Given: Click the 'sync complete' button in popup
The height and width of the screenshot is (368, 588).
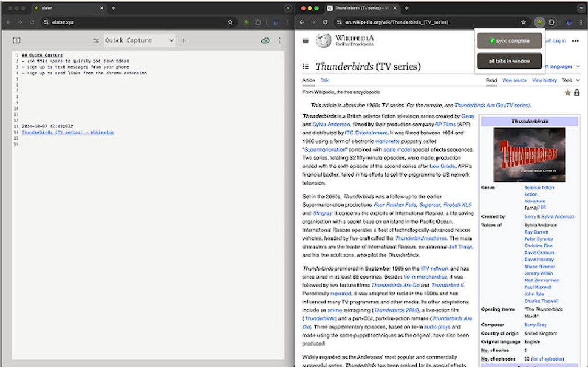Looking at the screenshot, I should (x=509, y=40).
